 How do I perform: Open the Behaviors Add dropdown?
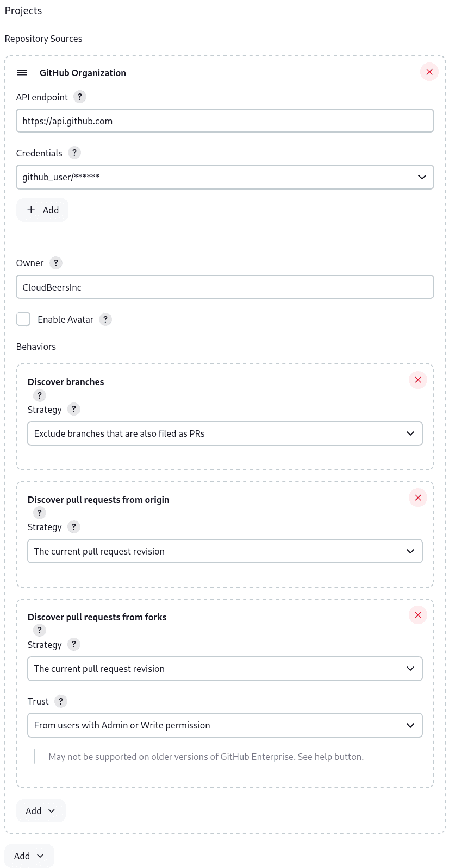click(x=41, y=810)
